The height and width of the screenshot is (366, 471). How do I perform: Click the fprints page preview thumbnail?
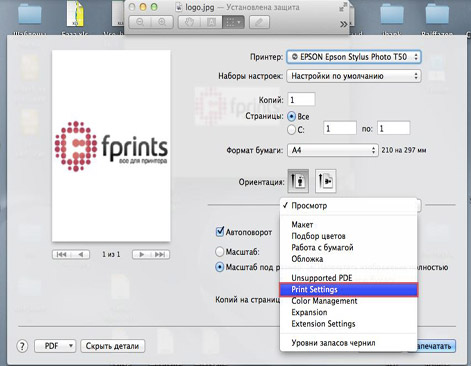click(x=111, y=146)
